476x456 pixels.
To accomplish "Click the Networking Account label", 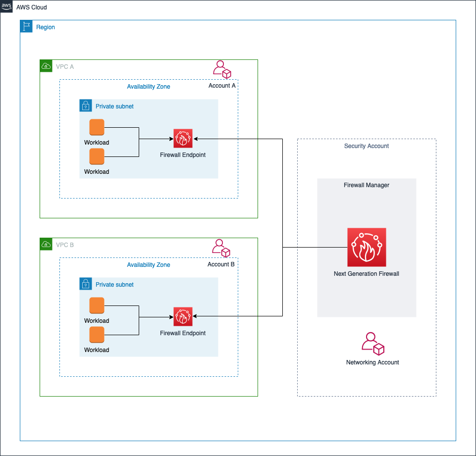I will click(x=372, y=362).
